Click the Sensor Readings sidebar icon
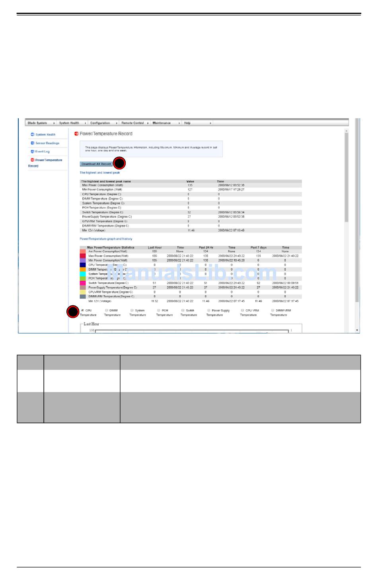Image resolution: width=378 pixels, height=588 pixels. click(x=33, y=143)
